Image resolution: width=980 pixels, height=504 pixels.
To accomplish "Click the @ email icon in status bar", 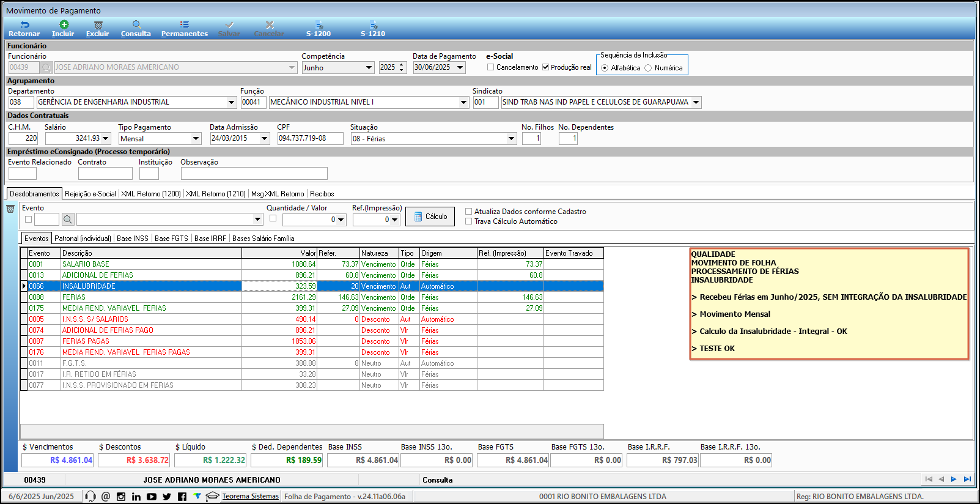I will click(106, 496).
